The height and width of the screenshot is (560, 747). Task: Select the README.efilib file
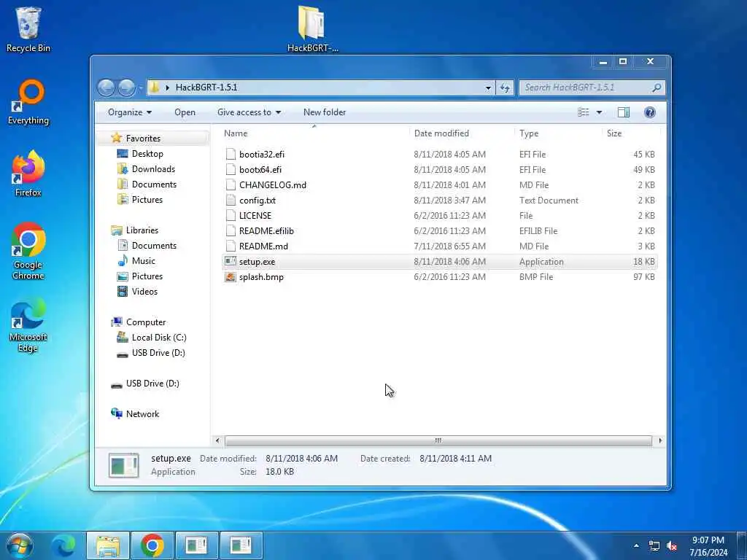[440, 231]
